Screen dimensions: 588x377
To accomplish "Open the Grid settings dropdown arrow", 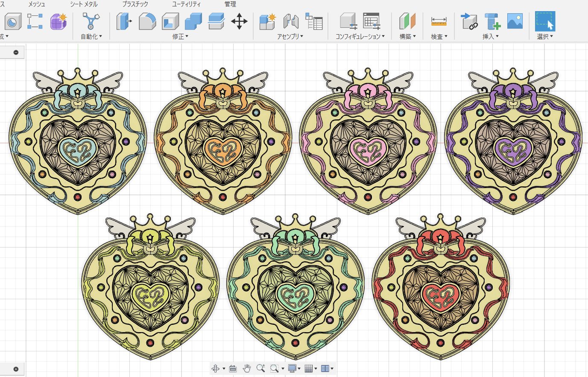I will 316,369.
